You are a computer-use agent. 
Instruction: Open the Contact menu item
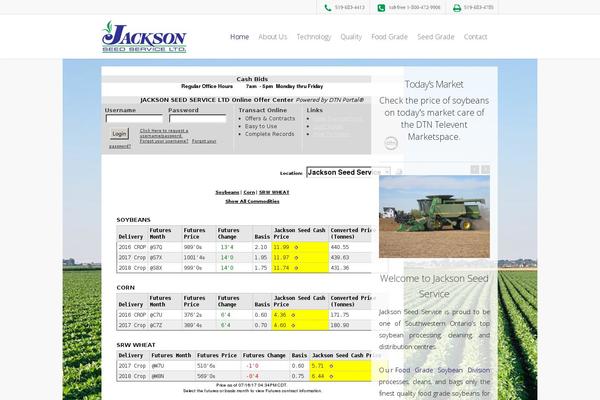coord(475,37)
